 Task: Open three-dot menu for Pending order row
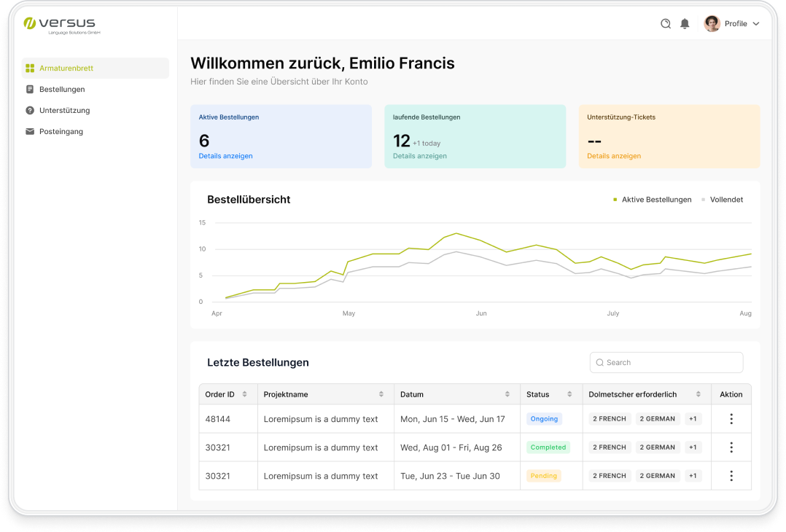[x=731, y=476]
